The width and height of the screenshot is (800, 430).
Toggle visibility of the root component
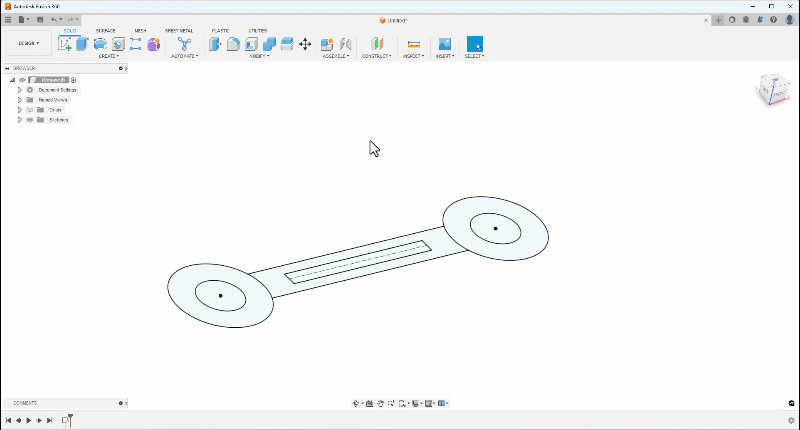(x=22, y=80)
